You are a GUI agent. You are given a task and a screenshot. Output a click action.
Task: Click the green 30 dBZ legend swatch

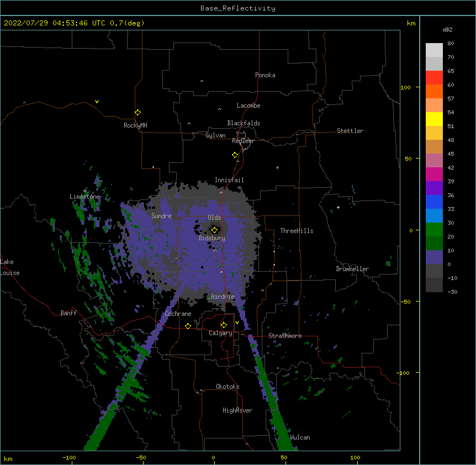(434, 230)
